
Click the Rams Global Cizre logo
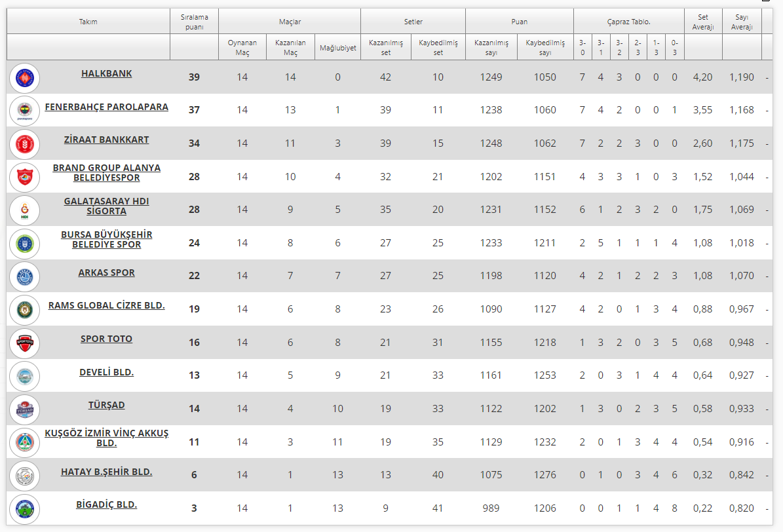25,309
